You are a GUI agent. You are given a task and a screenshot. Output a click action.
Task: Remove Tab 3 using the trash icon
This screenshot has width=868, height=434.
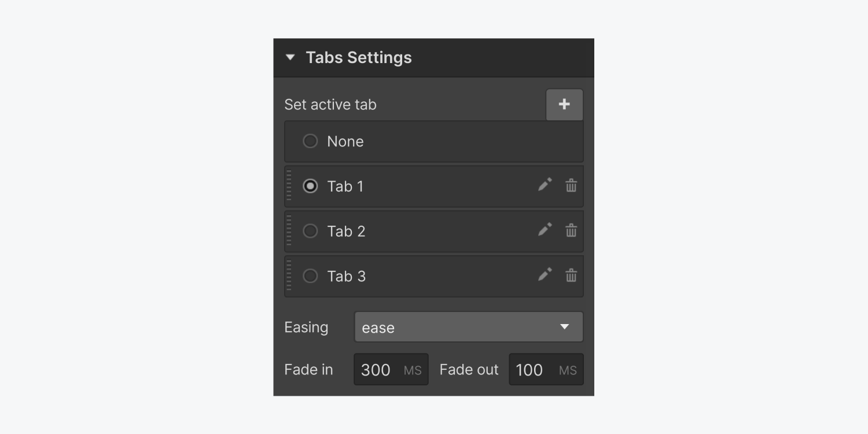click(x=571, y=275)
